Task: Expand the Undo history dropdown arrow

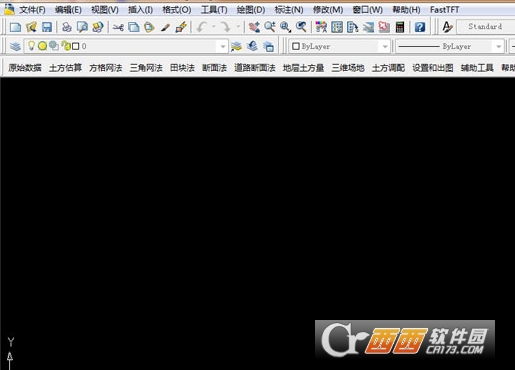Action: (214, 27)
